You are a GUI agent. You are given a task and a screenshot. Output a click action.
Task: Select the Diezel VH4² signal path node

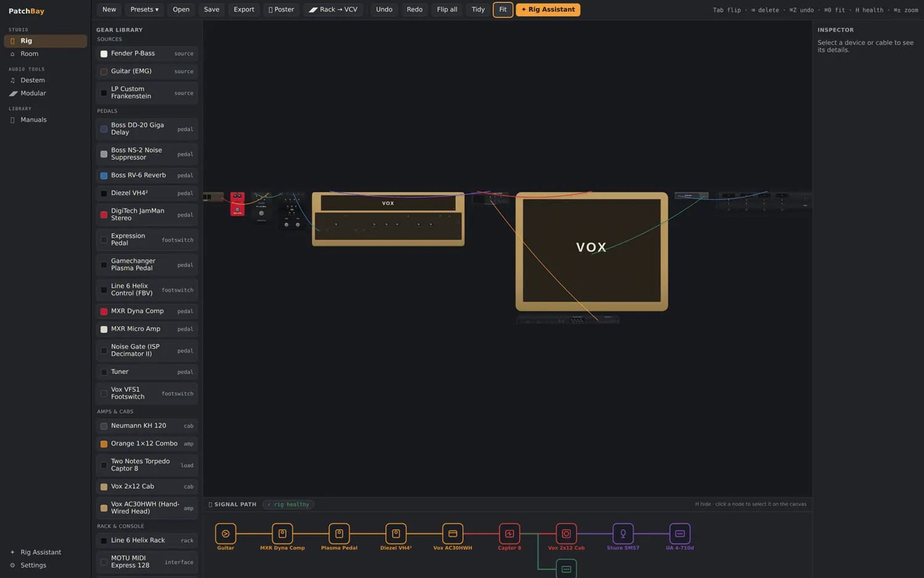[395, 534]
